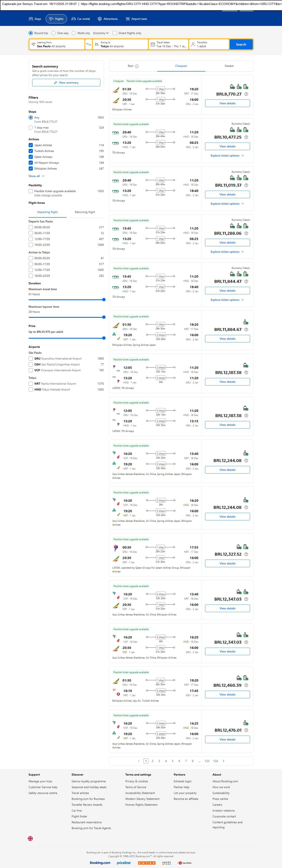
Task: Click the UK flag language selector icon
Action: (x=30, y=838)
